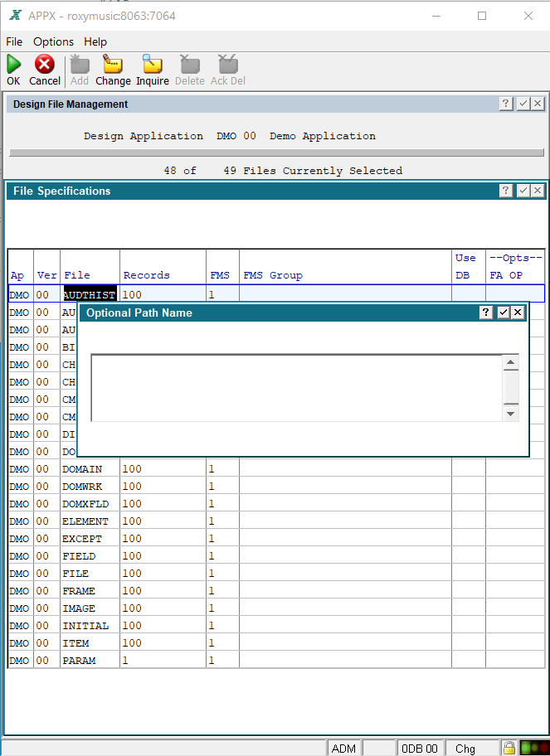This screenshot has height=756, width=550.
Task: Click the red Cancel toolbar icon
Action: (x=45, y=64)
